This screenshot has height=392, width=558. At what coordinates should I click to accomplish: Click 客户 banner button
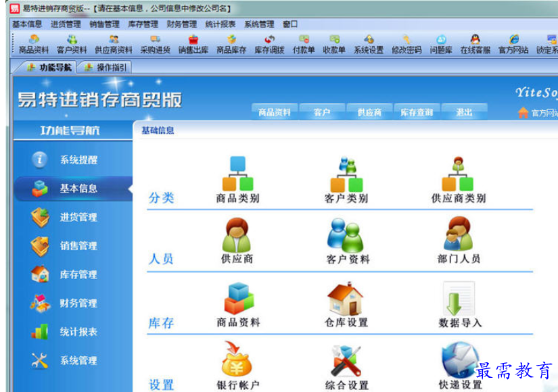tap(322, 112)
